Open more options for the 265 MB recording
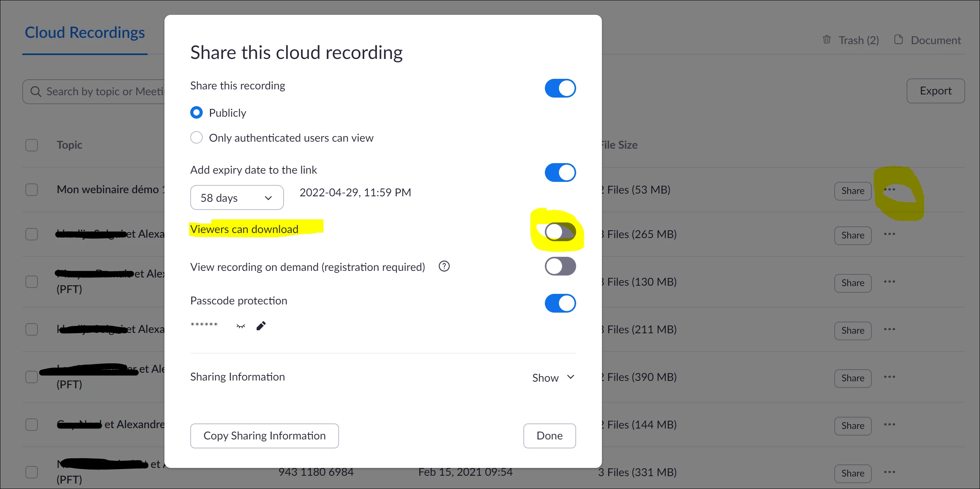The width and height of the screenshot is (980, 489). pyautogui.click(x=889, y=234)
